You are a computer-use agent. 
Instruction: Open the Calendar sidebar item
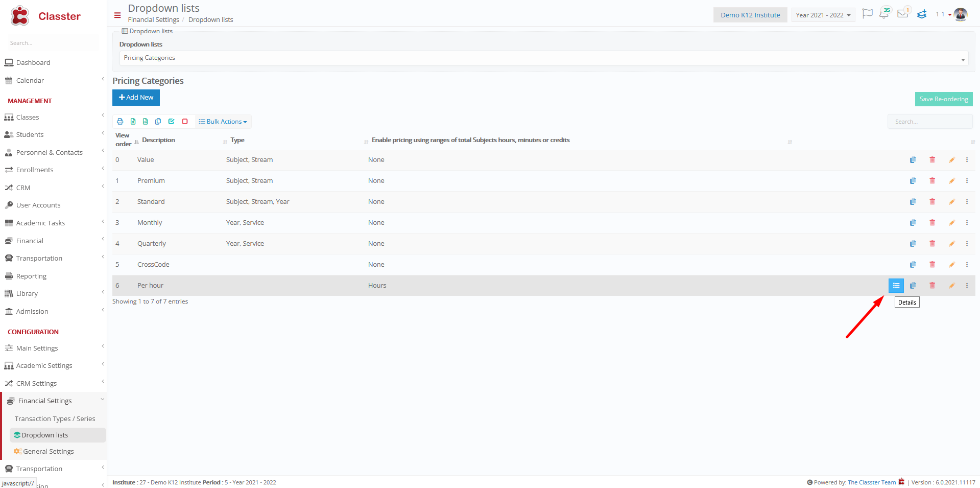point(54,81)
